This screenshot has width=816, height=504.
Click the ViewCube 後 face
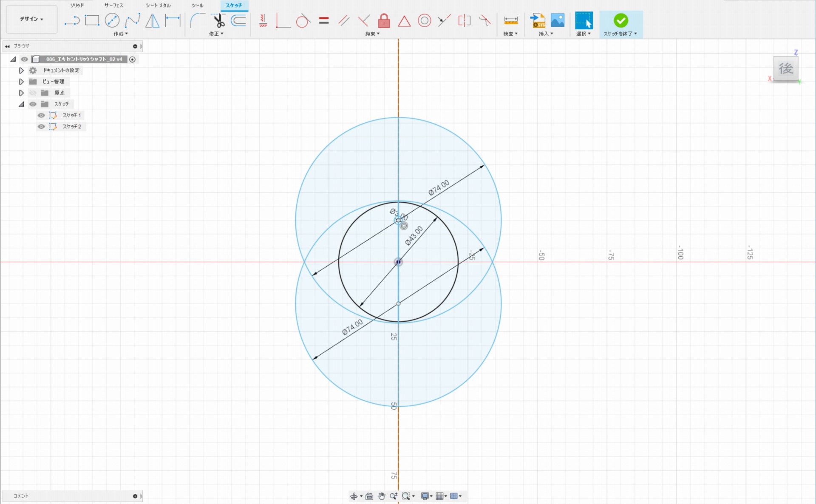tap(785, 68)
